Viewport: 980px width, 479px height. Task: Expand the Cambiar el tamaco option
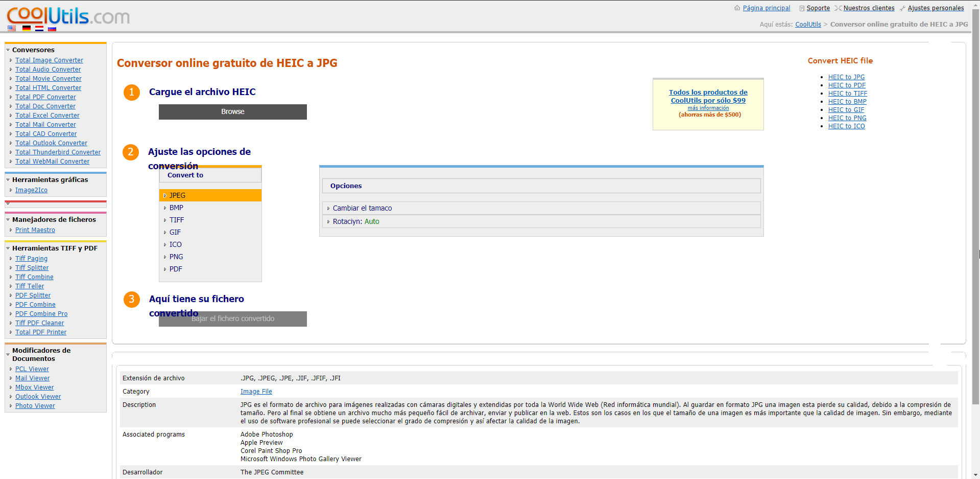pyautogui.click(x=541, y=208)
